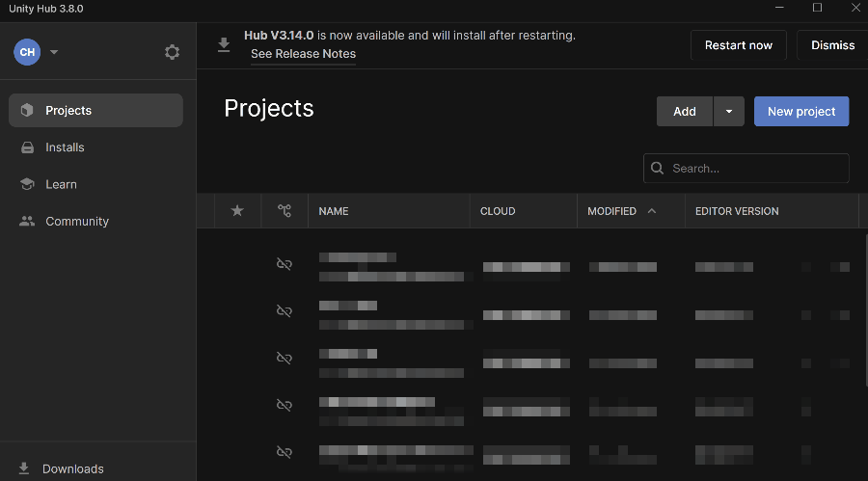Expand the account dropdown arrow

pyautogui.click(x=54, y=52)
